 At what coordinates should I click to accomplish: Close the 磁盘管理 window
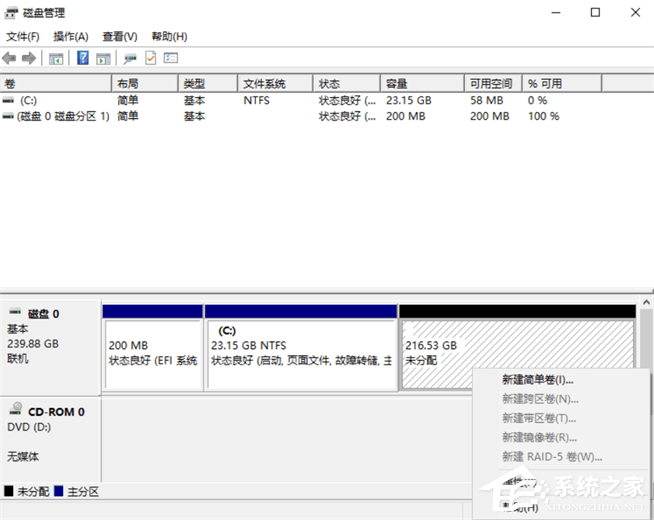(635, 13)
